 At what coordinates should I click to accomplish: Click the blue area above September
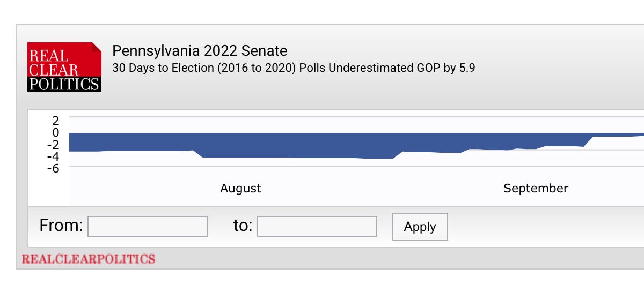point(536,140)
